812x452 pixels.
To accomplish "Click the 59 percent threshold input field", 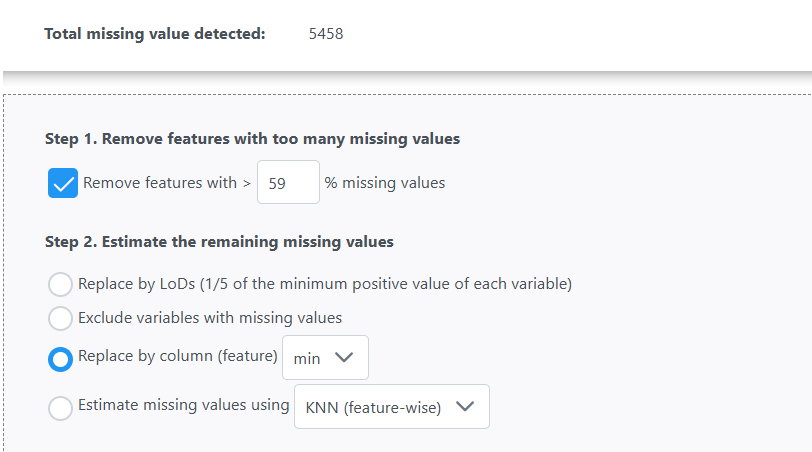I will click(288, 182).
